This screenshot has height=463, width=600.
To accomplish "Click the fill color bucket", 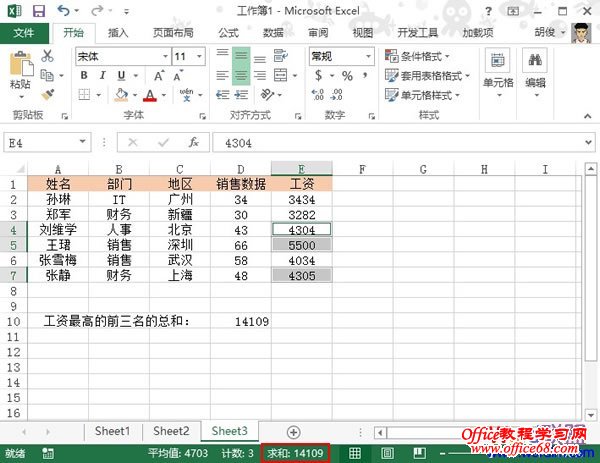I will click(121, 95).
